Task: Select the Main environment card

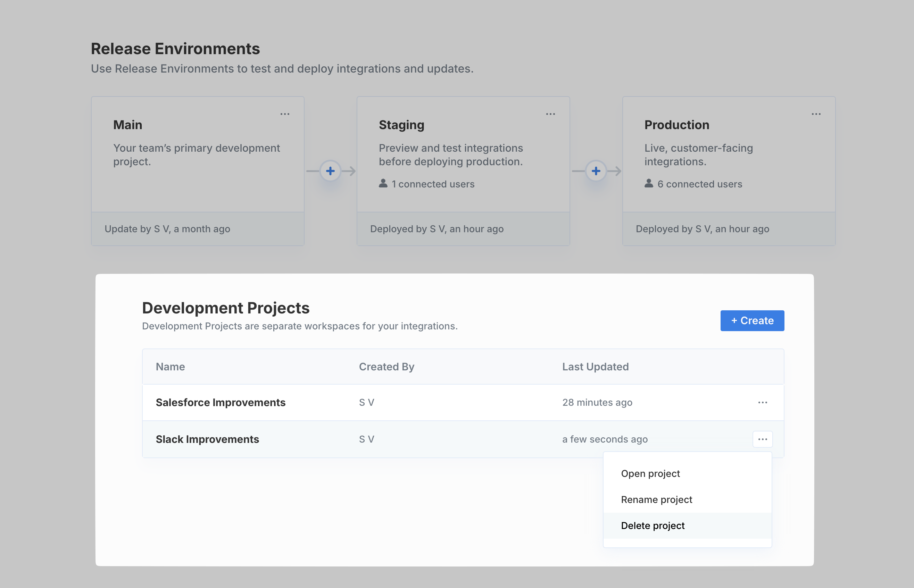Action: click(x=198, y=171)
